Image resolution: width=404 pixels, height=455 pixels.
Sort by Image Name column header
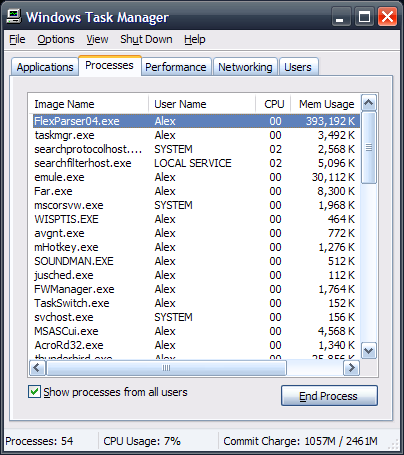tap(89, 104)
